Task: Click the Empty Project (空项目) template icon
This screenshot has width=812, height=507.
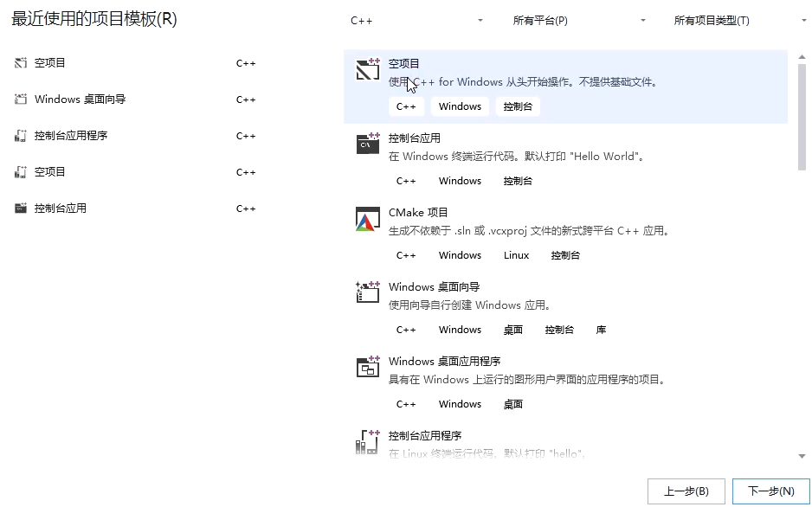Action: pos(368,70)
